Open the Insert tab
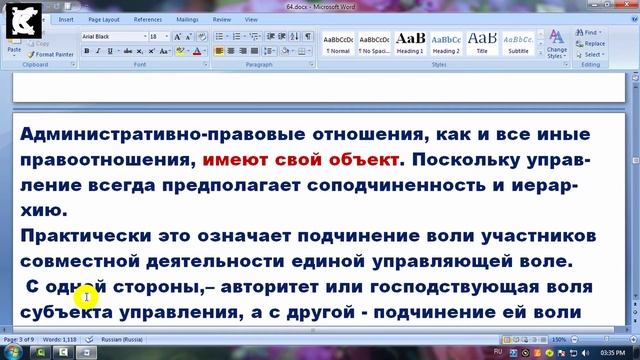Screen dimensions: 640x360 [66, 20]
